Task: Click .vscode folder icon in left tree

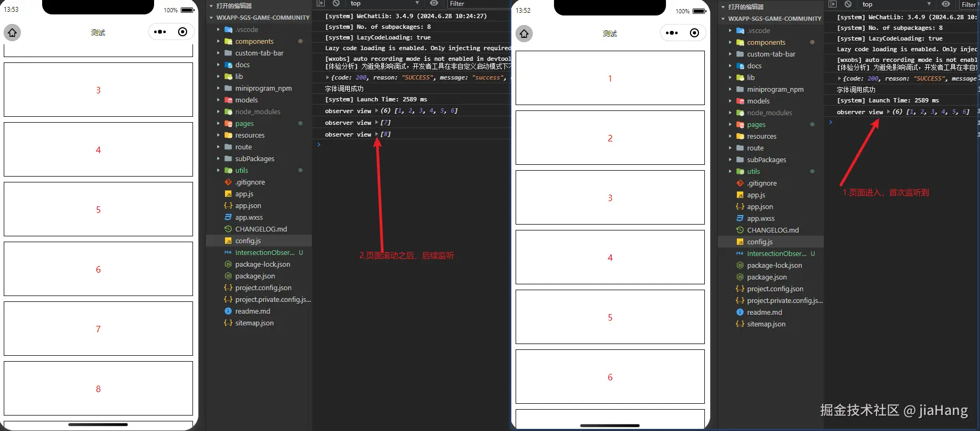Action: (x=228, y=29)
